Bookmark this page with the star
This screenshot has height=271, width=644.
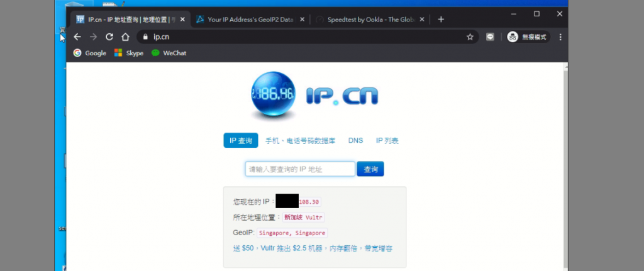[470, 37]
